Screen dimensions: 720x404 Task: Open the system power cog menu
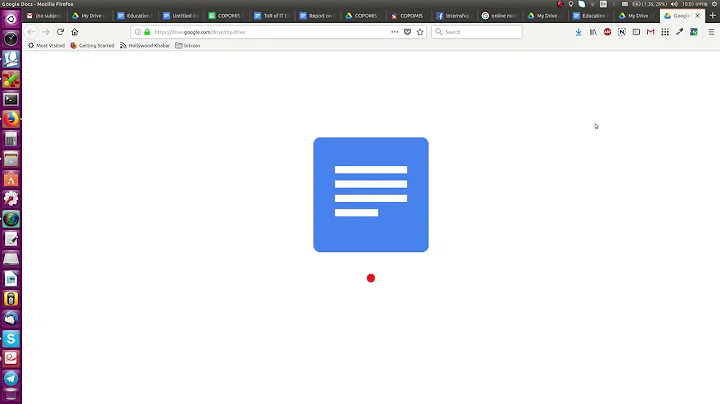point(714,4)
